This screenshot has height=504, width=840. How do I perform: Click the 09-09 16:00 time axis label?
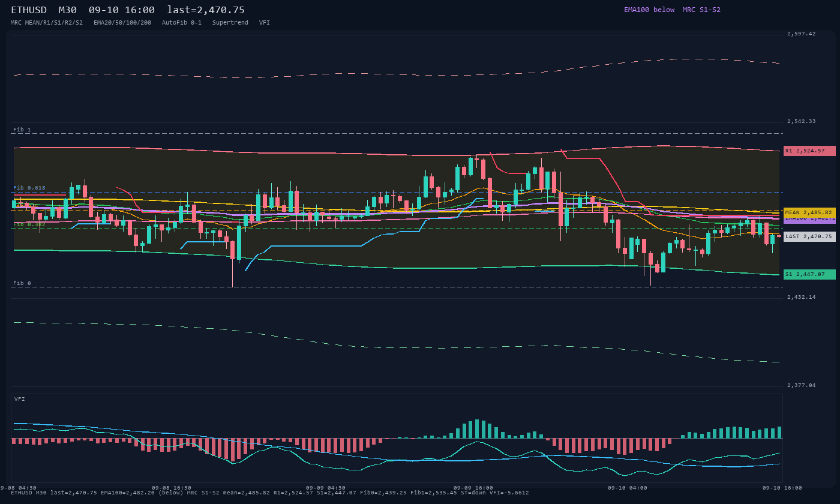pos(473,488)
